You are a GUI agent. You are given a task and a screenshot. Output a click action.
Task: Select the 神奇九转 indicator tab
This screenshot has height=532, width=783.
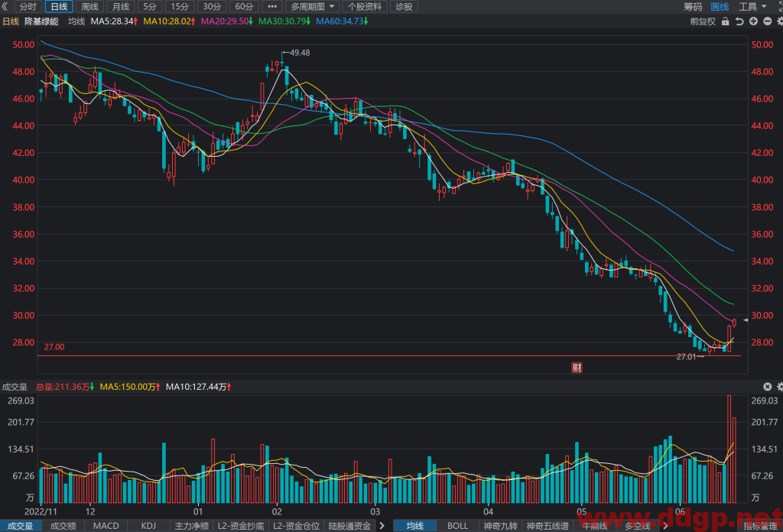click(500, 526)
